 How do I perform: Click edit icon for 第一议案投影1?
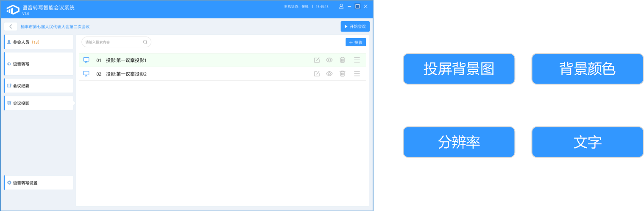point(317,60)
